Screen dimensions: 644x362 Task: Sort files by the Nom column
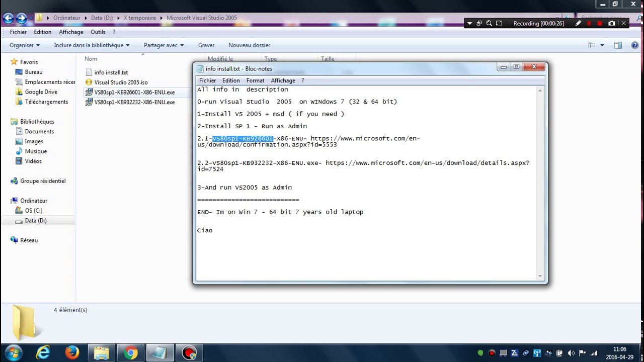pyautogui.click(x=91, y=59)
